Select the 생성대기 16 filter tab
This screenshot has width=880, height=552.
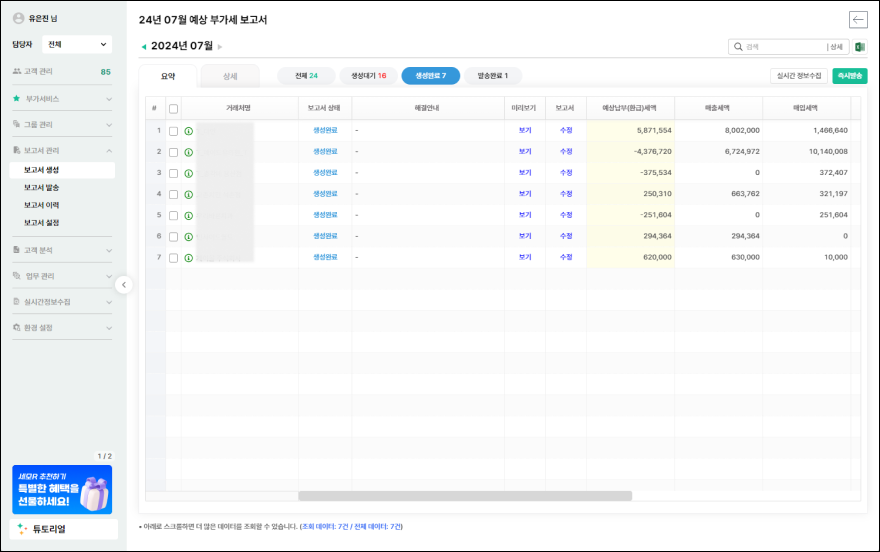point(368,76)
